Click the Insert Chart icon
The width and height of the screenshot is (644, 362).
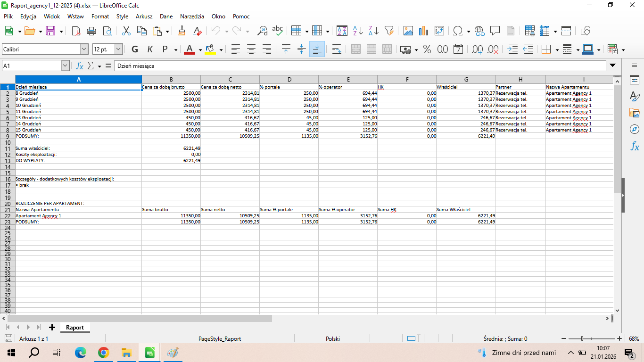click(x=423, y=31)
